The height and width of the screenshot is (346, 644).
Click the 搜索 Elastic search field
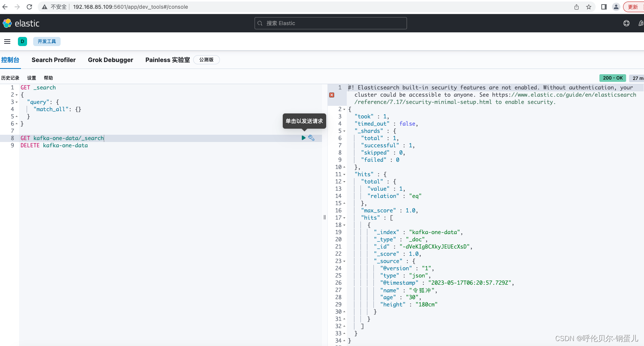[331, 23]
